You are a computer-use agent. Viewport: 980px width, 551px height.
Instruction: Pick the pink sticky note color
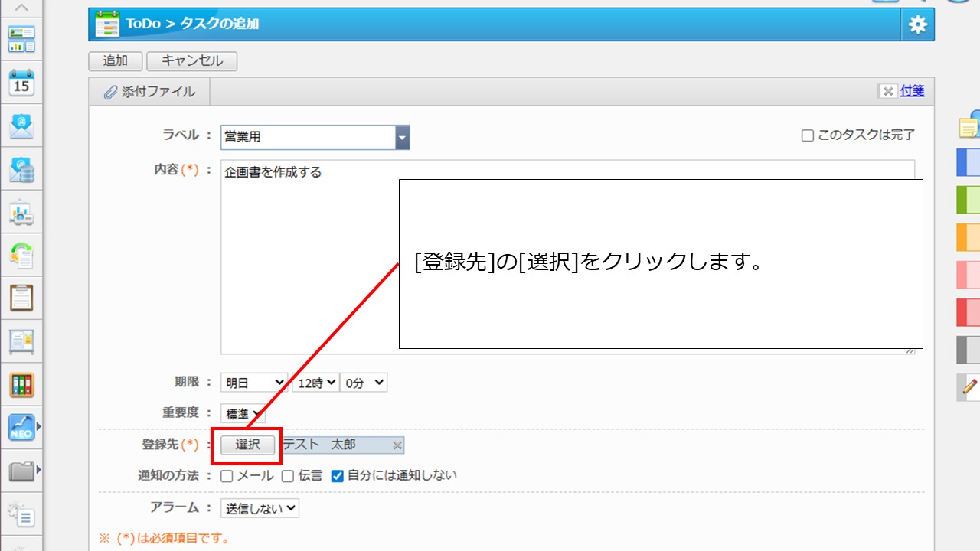click(969, 275)
